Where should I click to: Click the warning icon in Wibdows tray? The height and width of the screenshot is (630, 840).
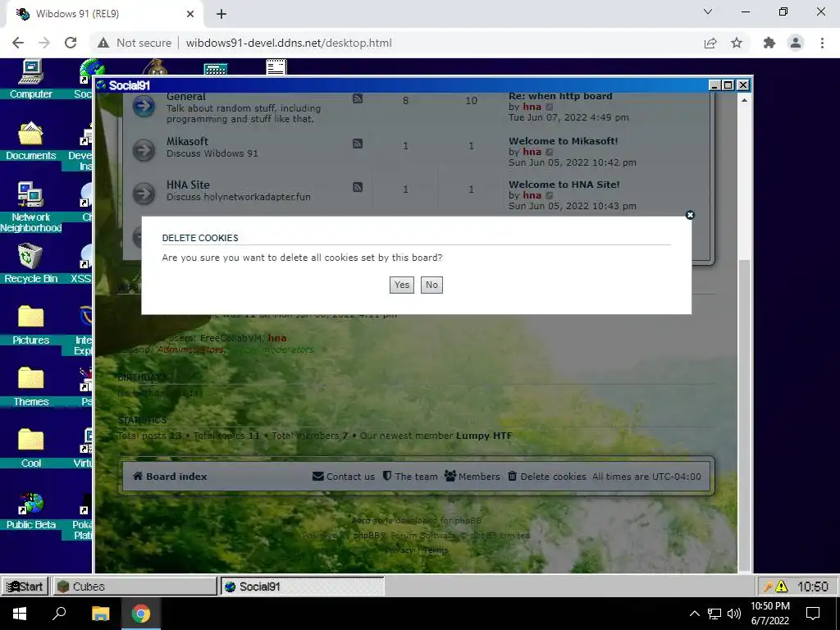[x=782, y=587]
